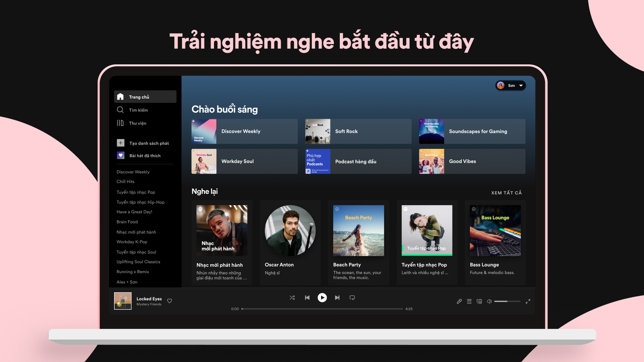Select Uplifting Soul Classics playlist
644x362 pixels.
(x=138, y=262)
